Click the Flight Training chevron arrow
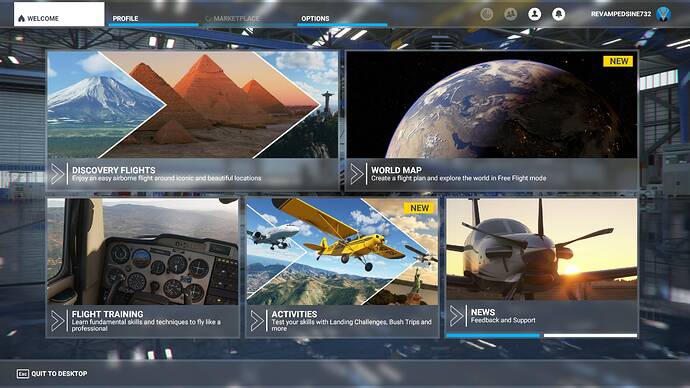The width and height of the screenshot is (690, 388). 57,321
